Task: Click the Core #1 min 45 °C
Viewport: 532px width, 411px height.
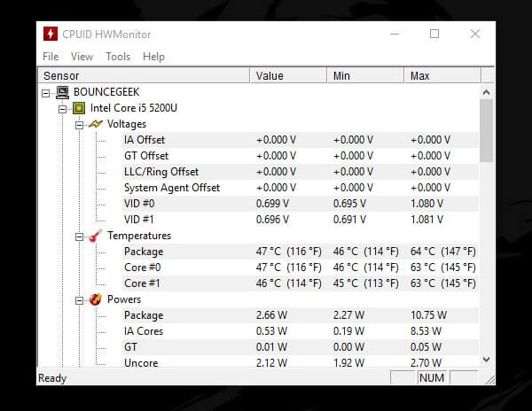Action: (x=365, y=283)
